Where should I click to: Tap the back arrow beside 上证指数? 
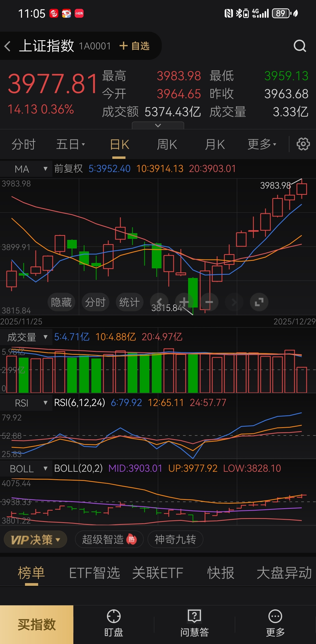click(x=8, y=46)
